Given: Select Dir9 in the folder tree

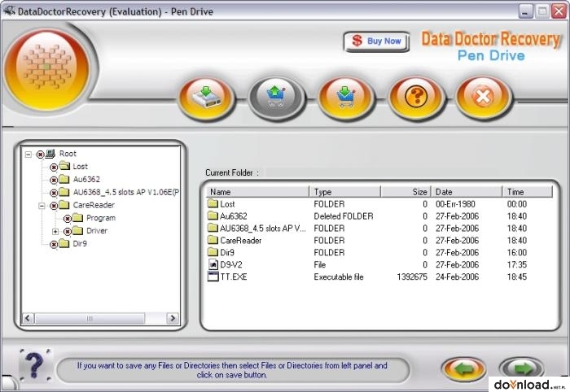Looking at the screenshot, I should point(80,243).
